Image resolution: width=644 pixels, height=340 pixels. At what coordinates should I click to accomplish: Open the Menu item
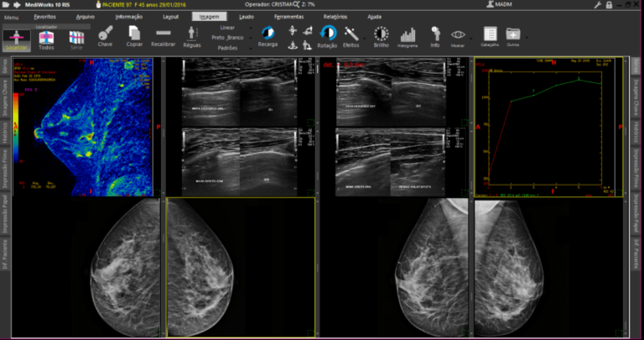11,18
